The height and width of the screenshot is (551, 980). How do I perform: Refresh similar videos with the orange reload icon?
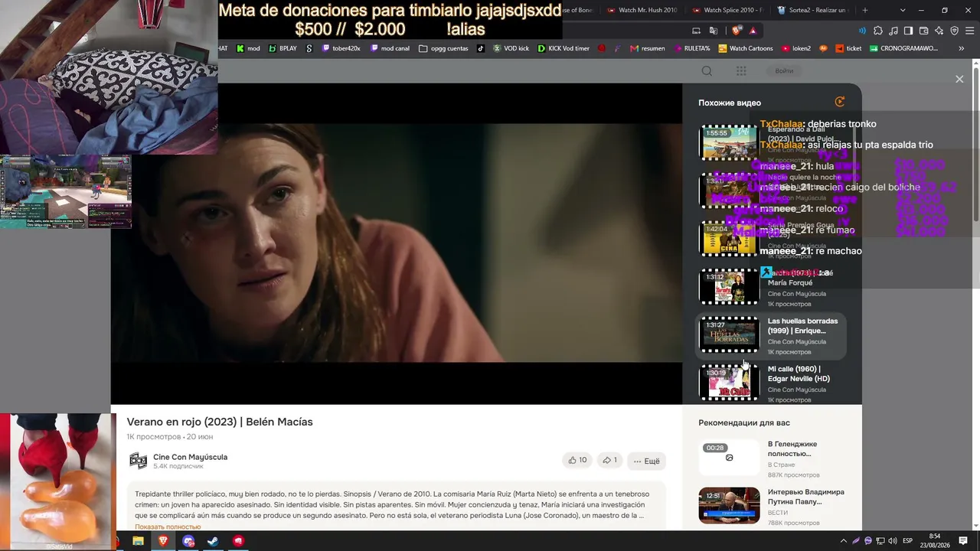840,102
